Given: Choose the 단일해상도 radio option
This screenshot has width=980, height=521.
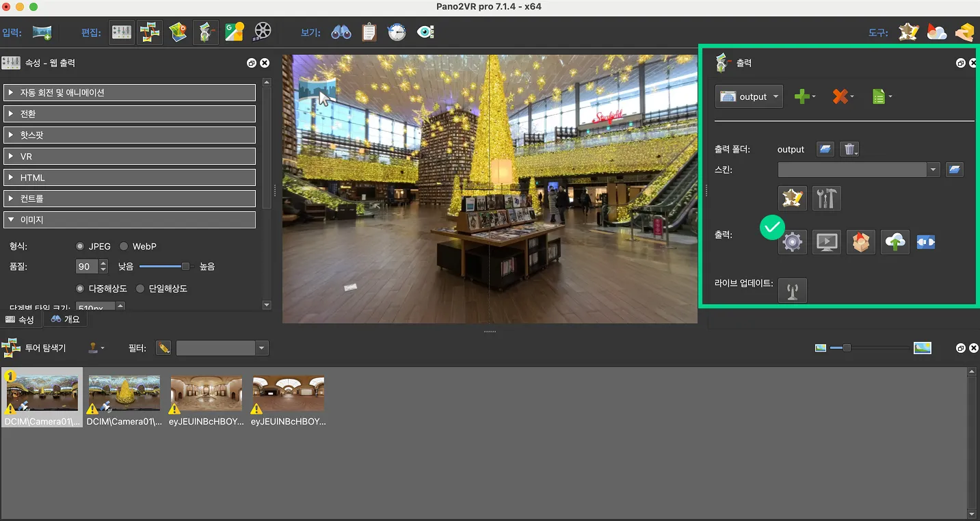Looking at the screenshot, I should pos(140,289).
